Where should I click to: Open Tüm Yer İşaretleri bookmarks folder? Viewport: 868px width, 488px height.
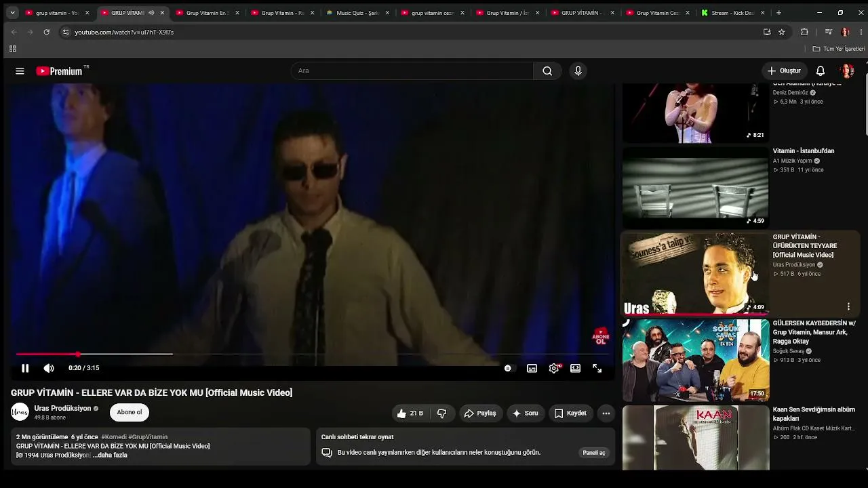click(x=839, y=49)
